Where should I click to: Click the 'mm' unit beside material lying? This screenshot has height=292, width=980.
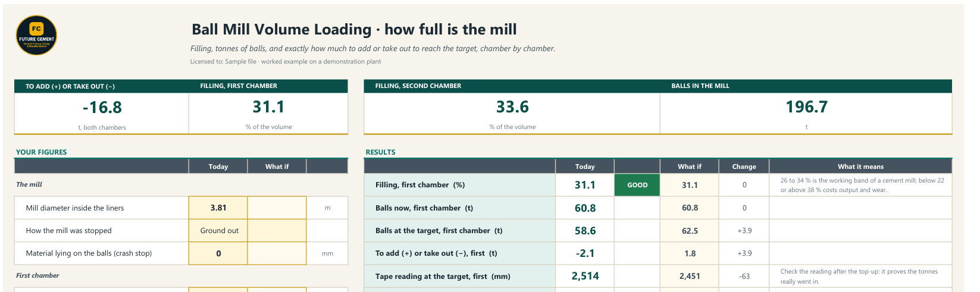point(327,253)
